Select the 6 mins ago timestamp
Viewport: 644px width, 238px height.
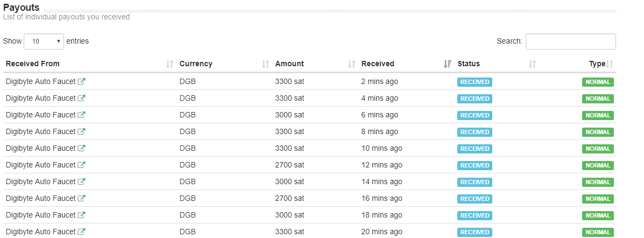[x=379, y=115]
